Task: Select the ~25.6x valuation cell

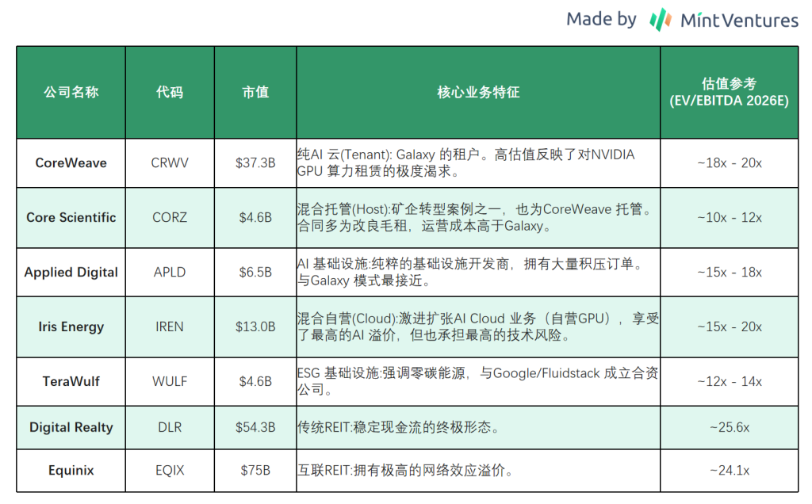Action: pyautogui.click(x=729, y=427)
